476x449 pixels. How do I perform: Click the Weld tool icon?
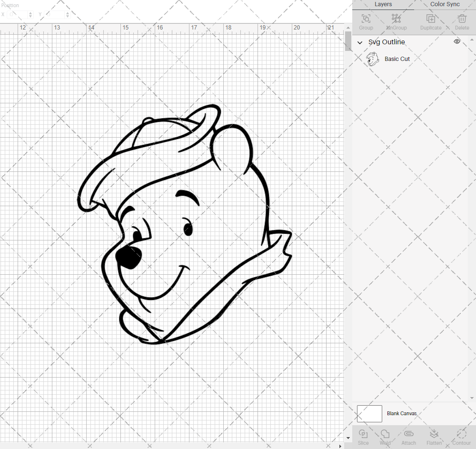coord(385,433)
